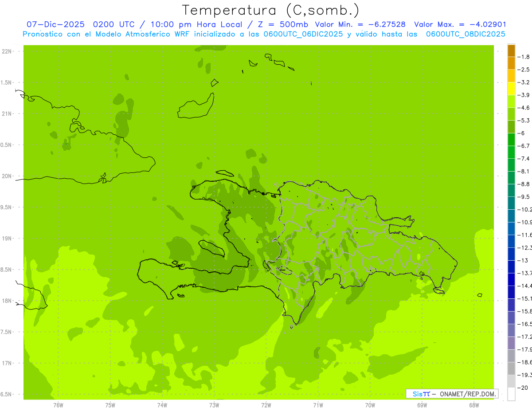
Task: Click the 'Valor Max. = -4.02901' text
Action: (x=460, y=24)
